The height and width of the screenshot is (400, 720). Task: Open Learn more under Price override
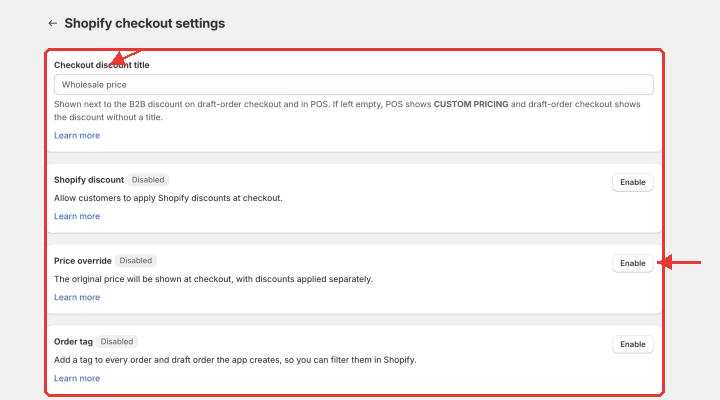77,297
